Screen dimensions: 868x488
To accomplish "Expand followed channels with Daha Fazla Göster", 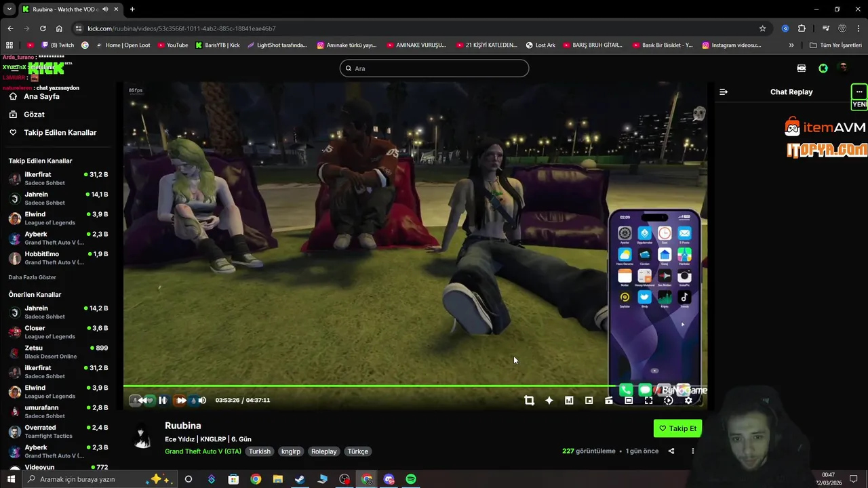I will point(33,277).
